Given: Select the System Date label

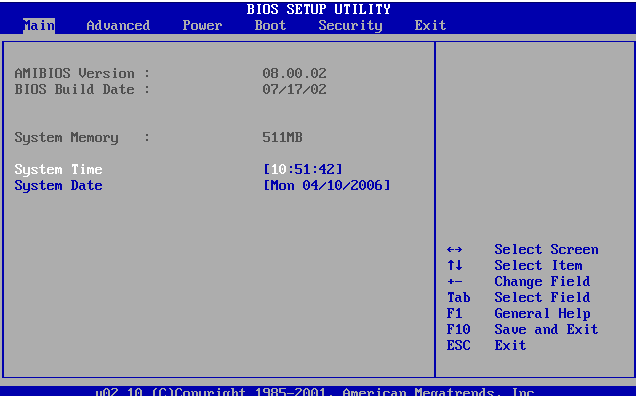Looking at the screenshot, I should click(58, 186).
